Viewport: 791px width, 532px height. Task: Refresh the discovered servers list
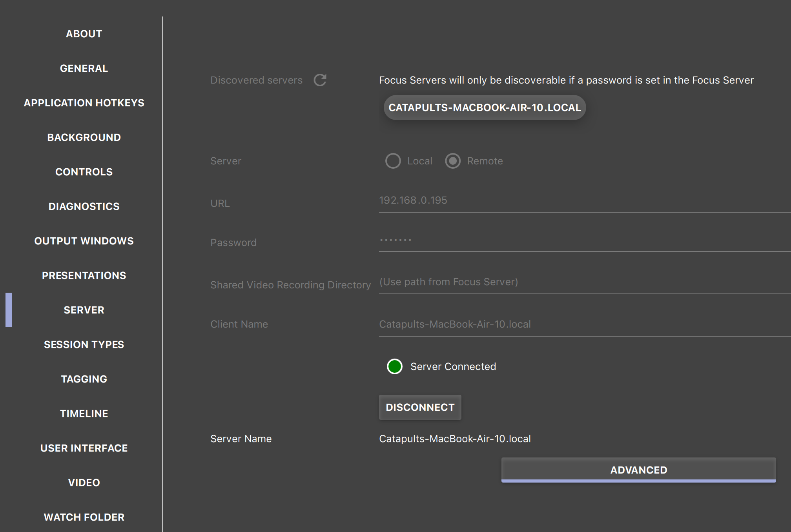coord(320,80)
